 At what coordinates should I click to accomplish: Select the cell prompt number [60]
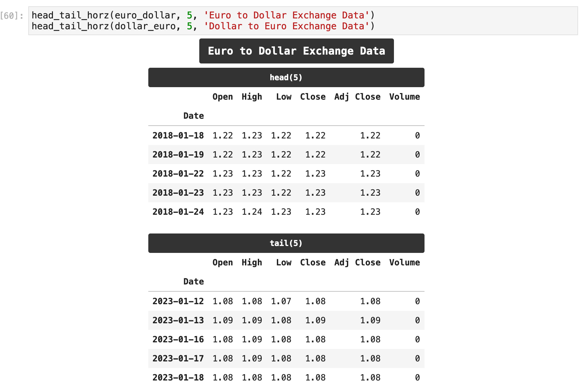click(x=12, y=15)
